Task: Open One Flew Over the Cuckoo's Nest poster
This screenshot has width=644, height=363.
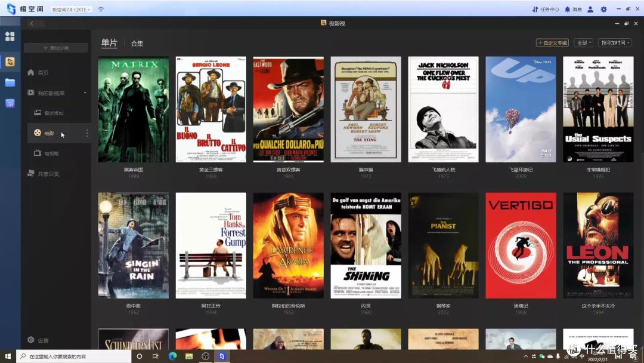Action: pyautogui.click(x=444, y=109)
